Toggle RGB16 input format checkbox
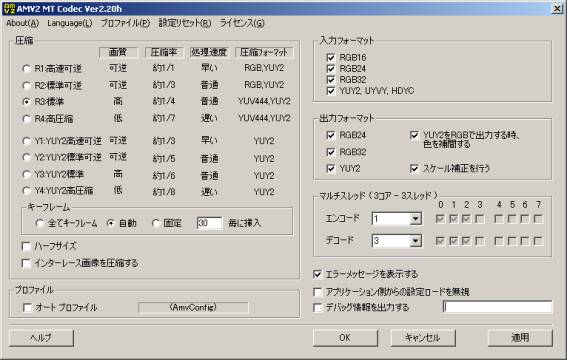The width and height of the screenshot is (567, 360). click(x=331, y=57)
